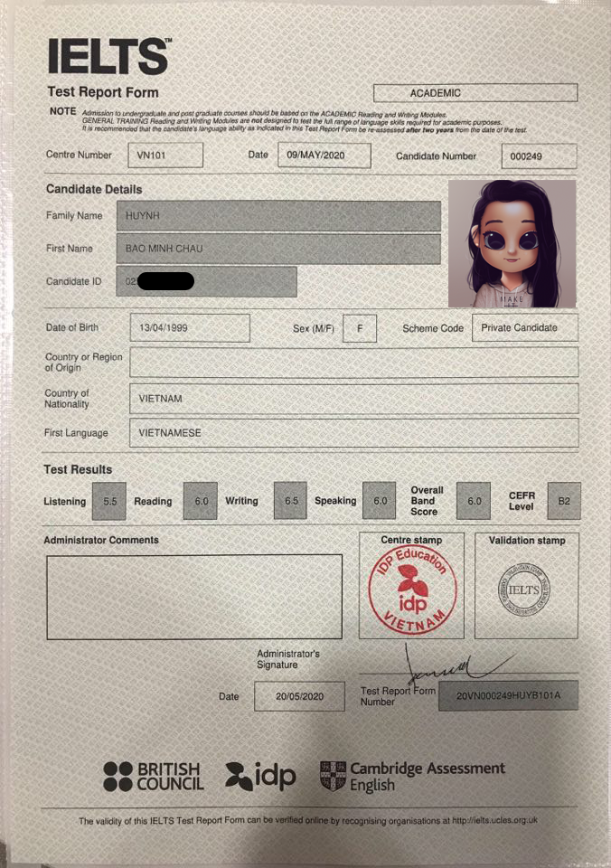Click the candidate cartoon photo

512,243
